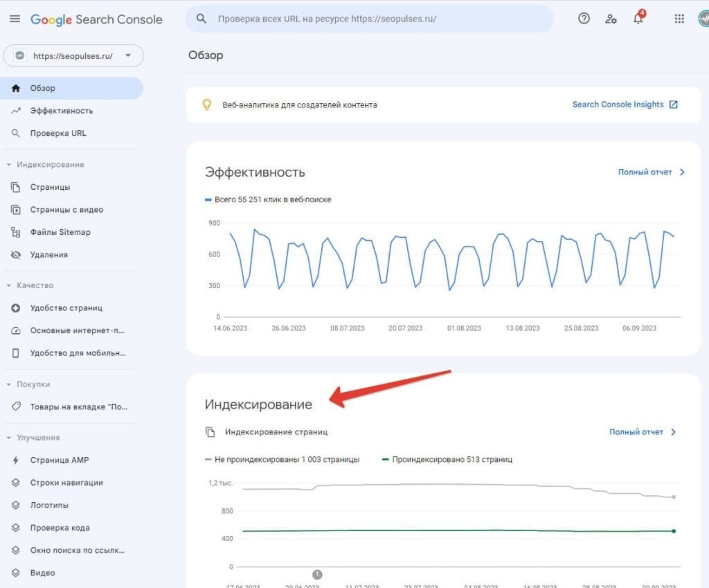Screen dimensions: 709x588
Task: Click the video pages icon beside Страницы с видео
Action: 16,209
